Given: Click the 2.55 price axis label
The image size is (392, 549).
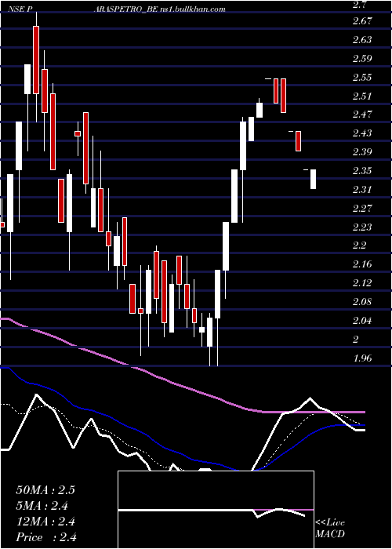Looking at the screenshot, I should [362, 78].
